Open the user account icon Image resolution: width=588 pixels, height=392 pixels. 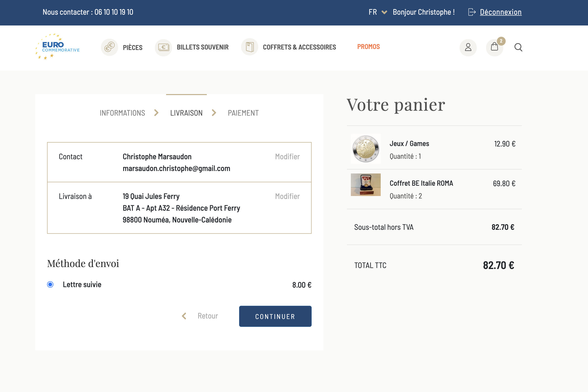pos(468,47)
